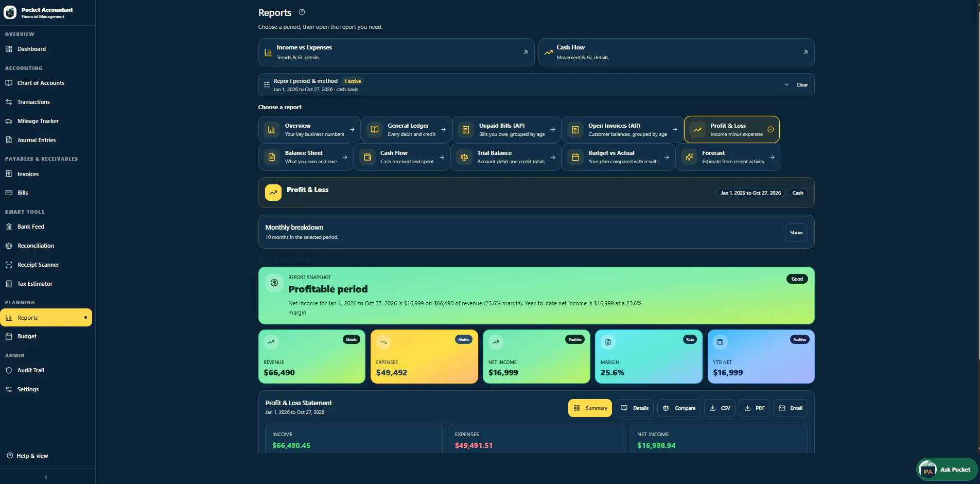Image resolution: width=980 pixels, height=484 pixels.
Task: Open Settings in the sidebar
Action: [46, 389]
